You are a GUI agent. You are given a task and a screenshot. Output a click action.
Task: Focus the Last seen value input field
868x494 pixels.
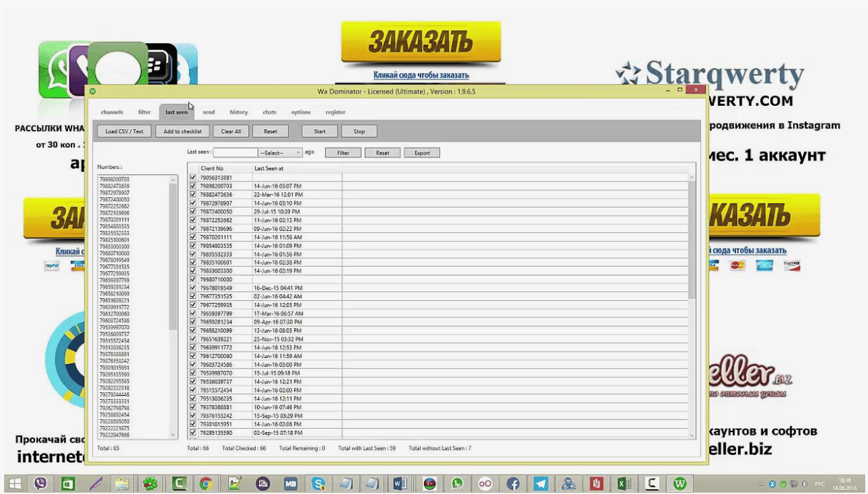[x=235, y=153]
